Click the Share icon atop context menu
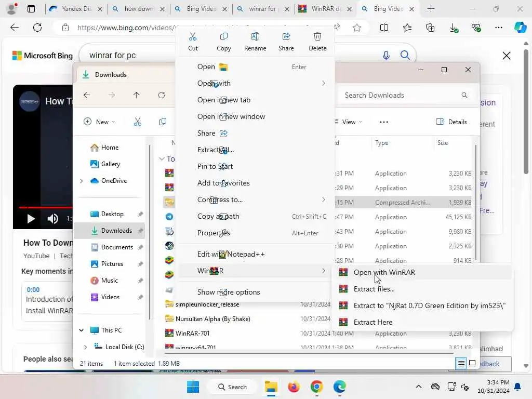Viewport: 532px width, 399px height. point(286,37)
